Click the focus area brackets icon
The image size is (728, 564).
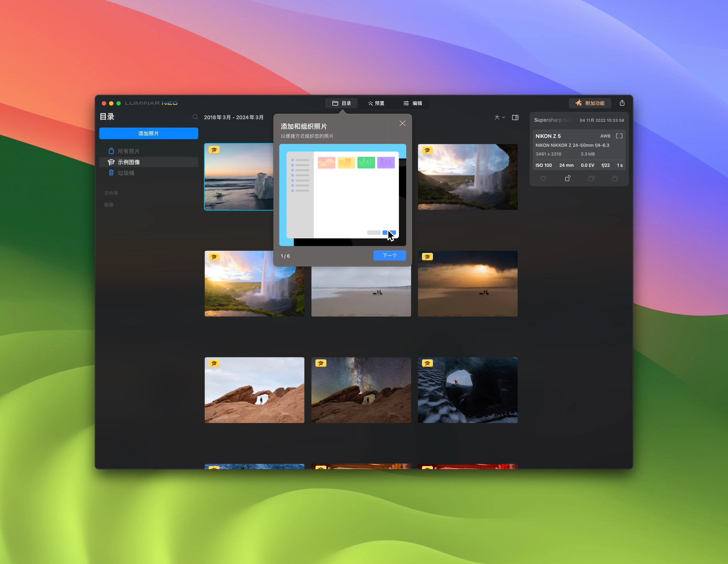pyautogui.click(x=619, y=136)
